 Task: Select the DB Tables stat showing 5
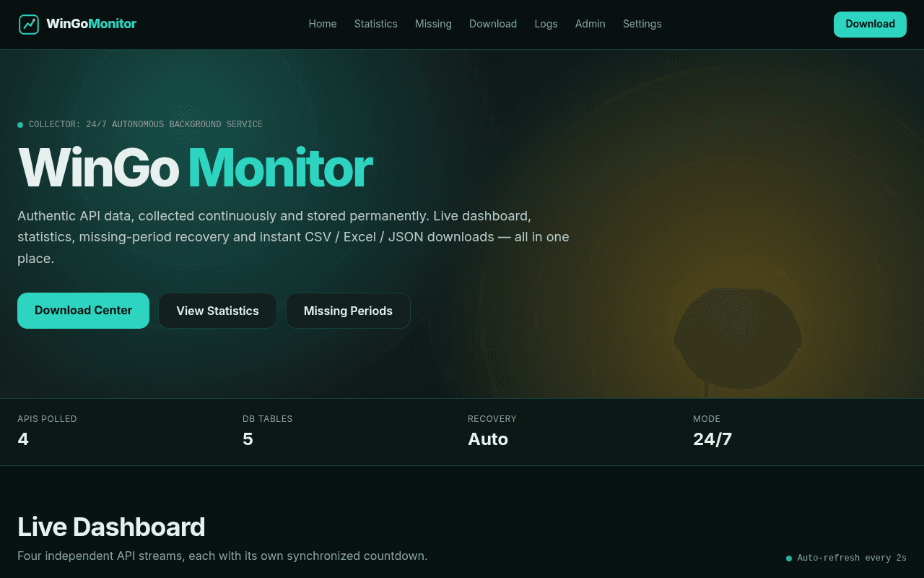tap(267, 431)
